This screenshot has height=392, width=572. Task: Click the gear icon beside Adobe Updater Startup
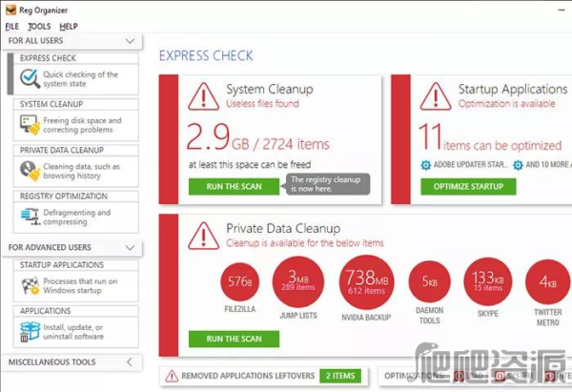(426, 164)
